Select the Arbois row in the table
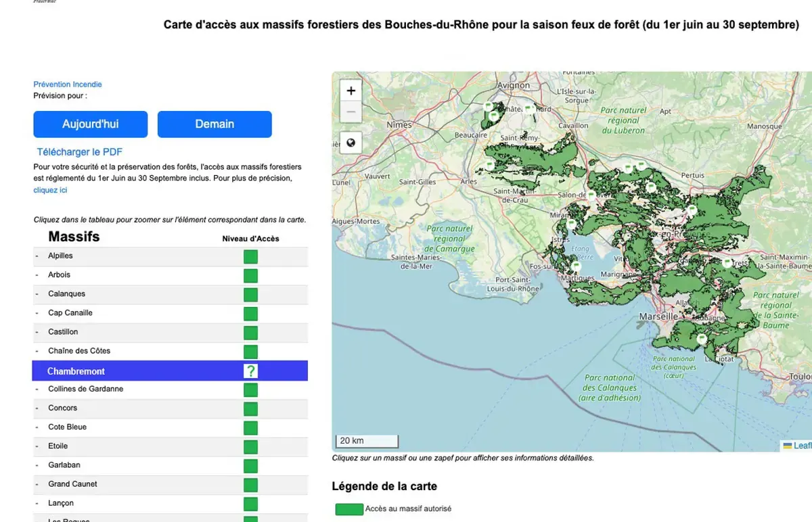This screenshot has width=812, height=522. [170, 275]
